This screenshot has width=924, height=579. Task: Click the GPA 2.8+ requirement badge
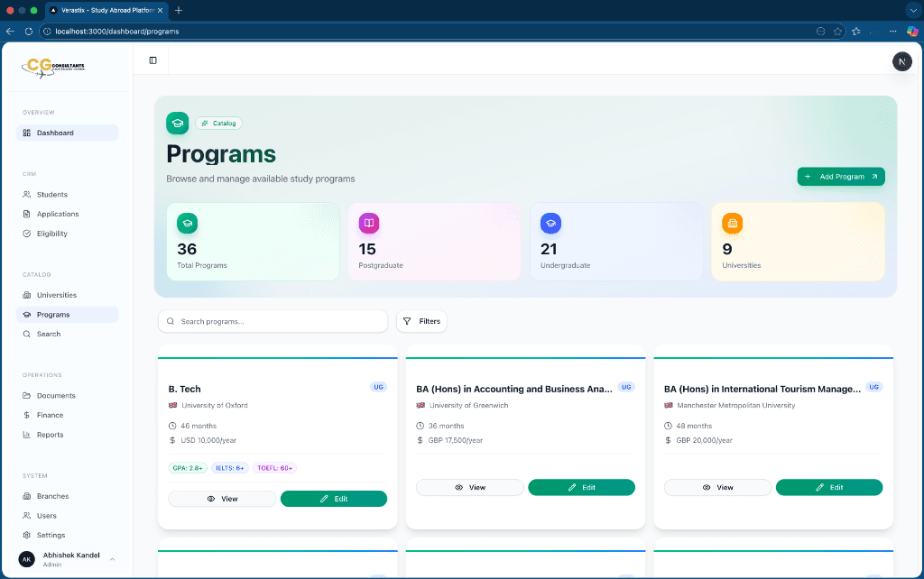[x=188, y=468]
